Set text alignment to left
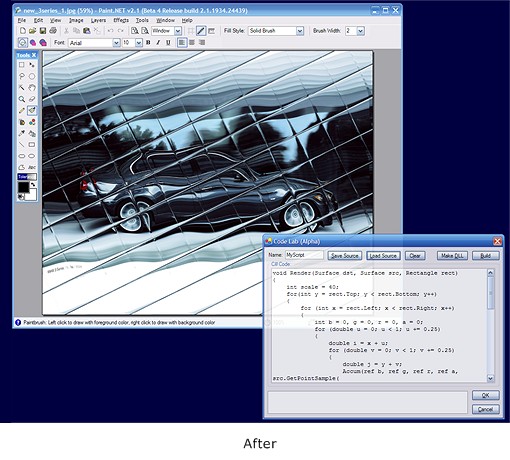 (182, 43)
